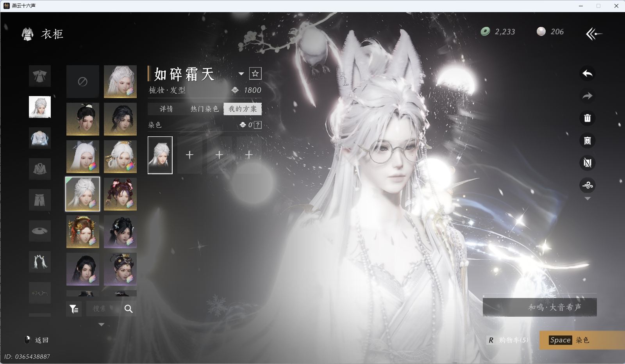Click the magnifier search icon
The image size is (625, 364).
point(129,309)
